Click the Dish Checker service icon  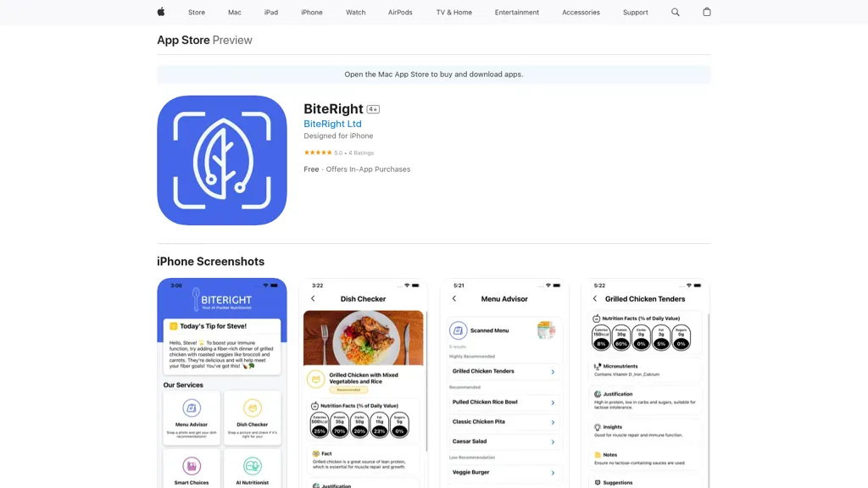point(253,408)
